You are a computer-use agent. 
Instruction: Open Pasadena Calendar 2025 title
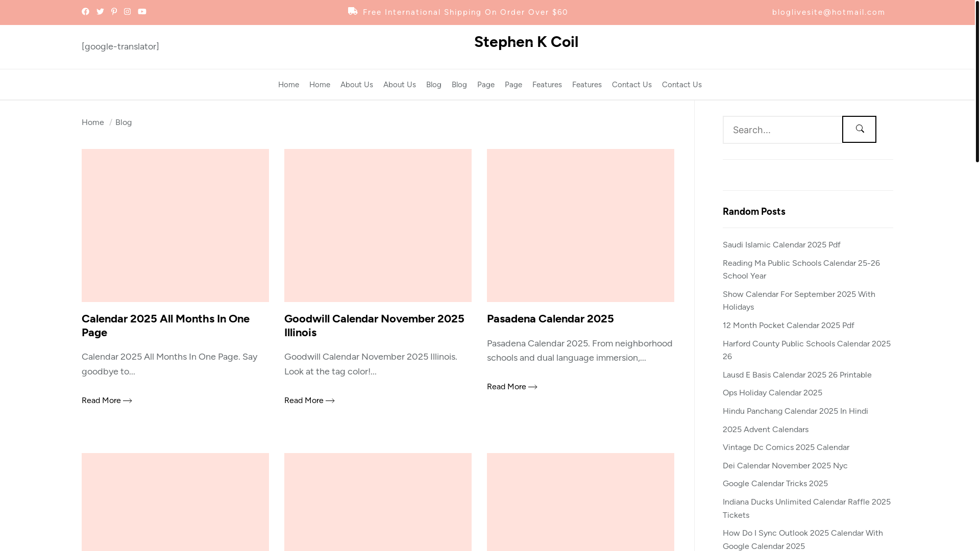(550, 318)
